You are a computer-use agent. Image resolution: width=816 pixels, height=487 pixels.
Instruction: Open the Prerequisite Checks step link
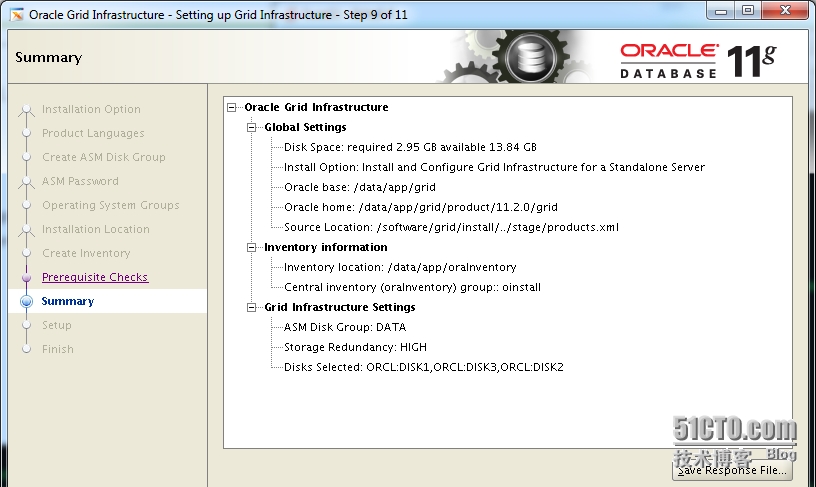pos(95,277)
